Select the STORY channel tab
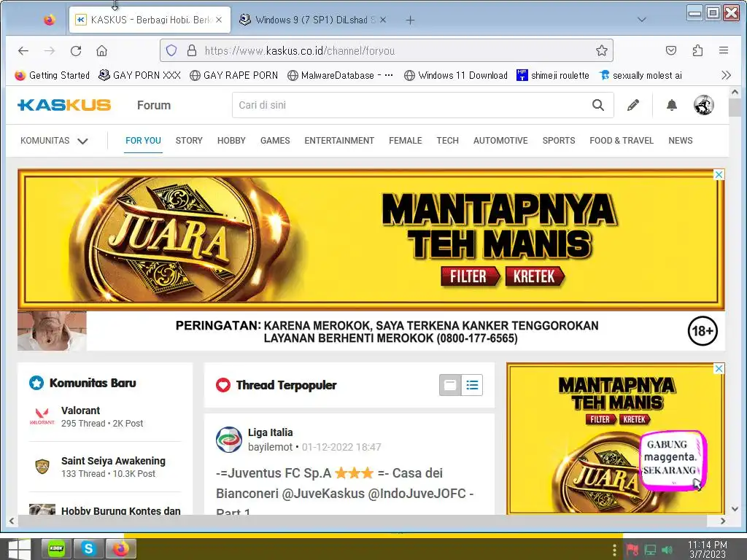Screen dimensions: 747x560 189,141
